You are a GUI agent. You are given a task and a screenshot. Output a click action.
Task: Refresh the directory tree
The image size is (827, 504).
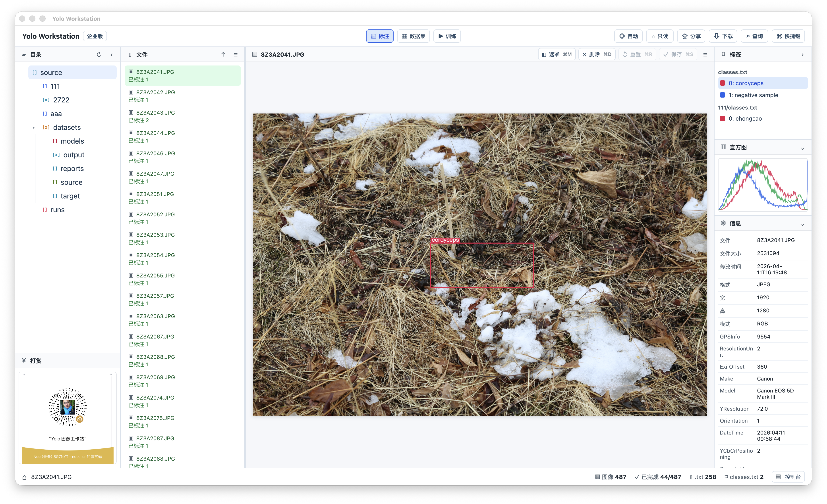[99, 54]
